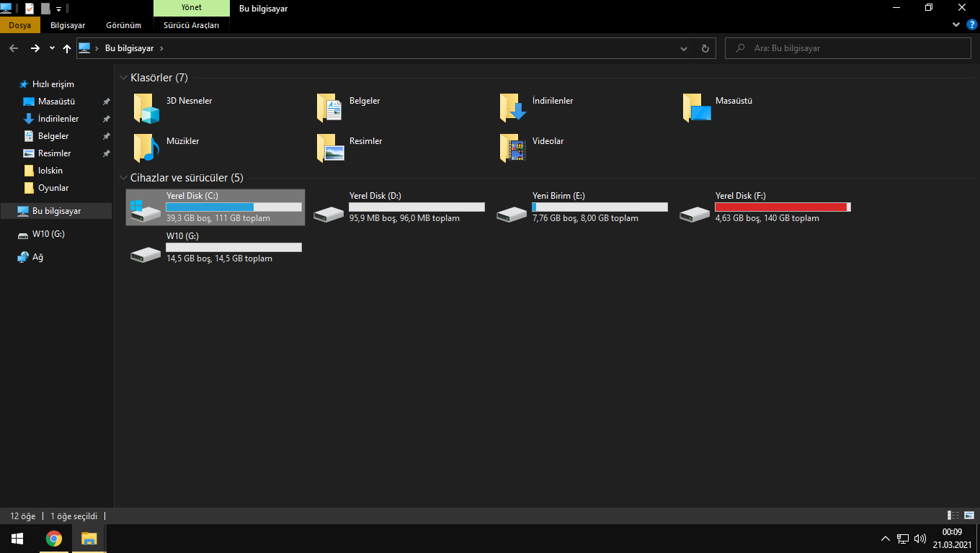Image resolution: width=980 pixels, height=553 pixels.
Task: Open the Müzikler folder icon
Action: 146,148
